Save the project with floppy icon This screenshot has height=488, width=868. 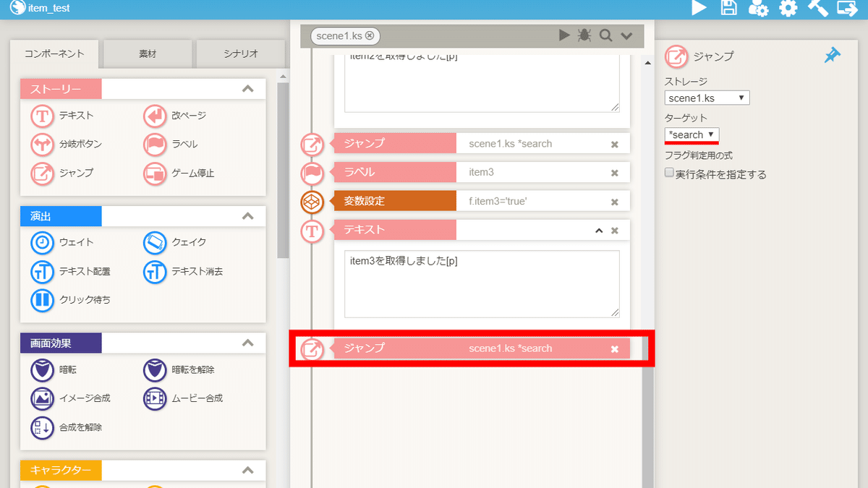(729, 8)
